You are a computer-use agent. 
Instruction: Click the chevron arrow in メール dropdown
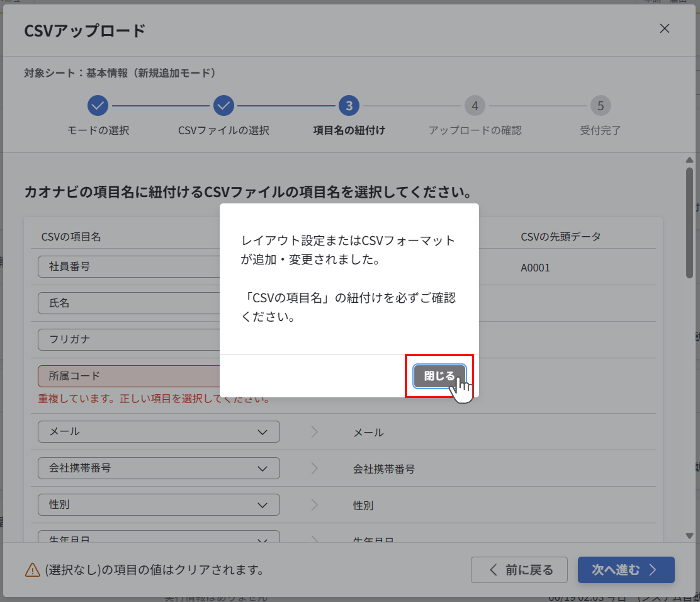262,432
